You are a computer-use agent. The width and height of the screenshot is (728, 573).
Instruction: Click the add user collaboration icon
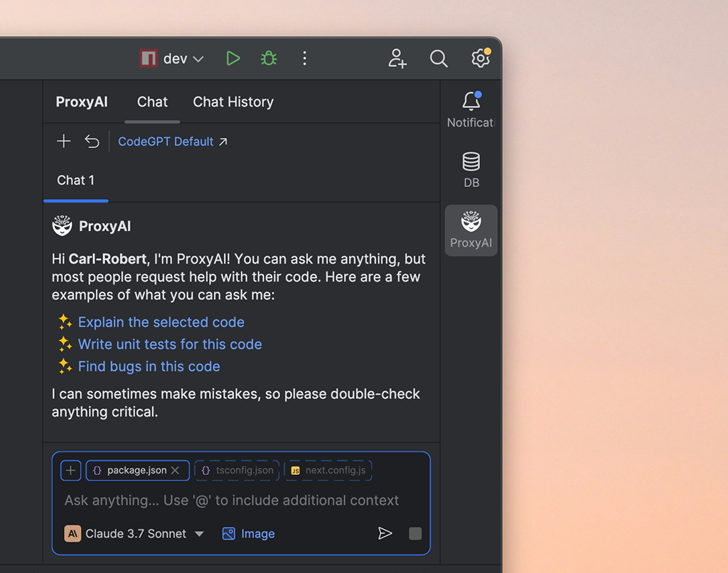click(397, 58)
